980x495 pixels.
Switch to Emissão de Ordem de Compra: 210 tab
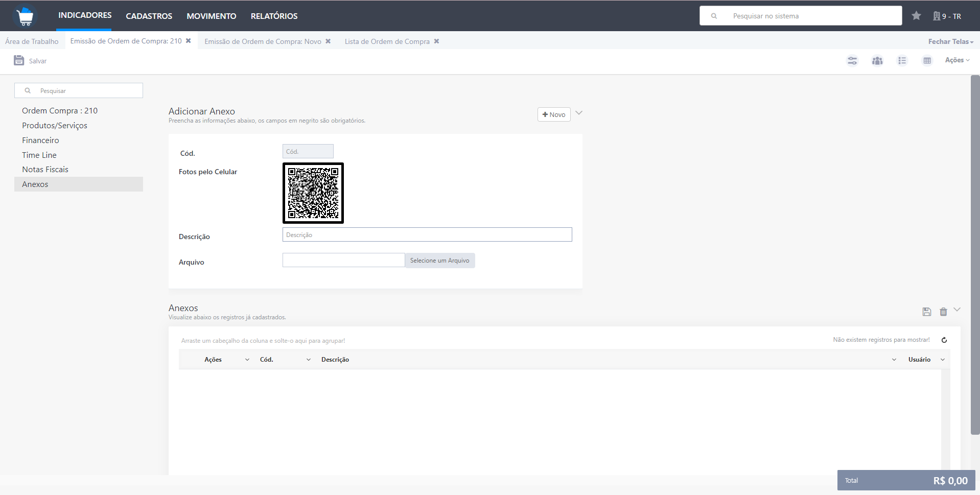[126, 41]
